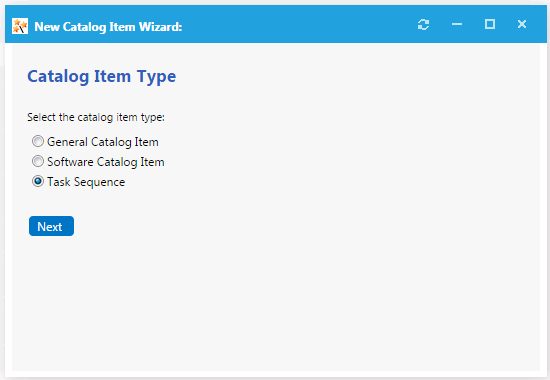This screenshot has width=550, height=380.
Task: Click the empty panel area below Next
Action: click(276, 302)
